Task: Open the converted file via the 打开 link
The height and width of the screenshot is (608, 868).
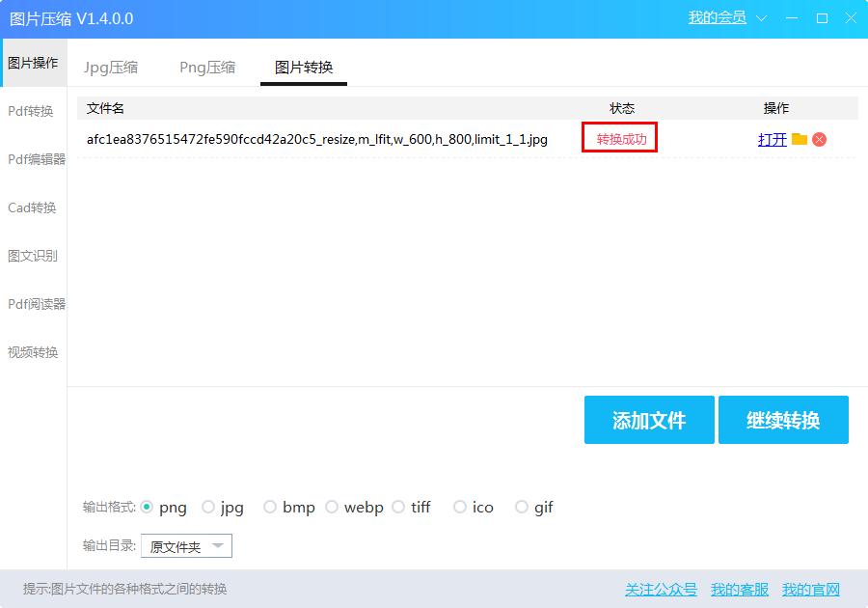Action: [773, 139]
